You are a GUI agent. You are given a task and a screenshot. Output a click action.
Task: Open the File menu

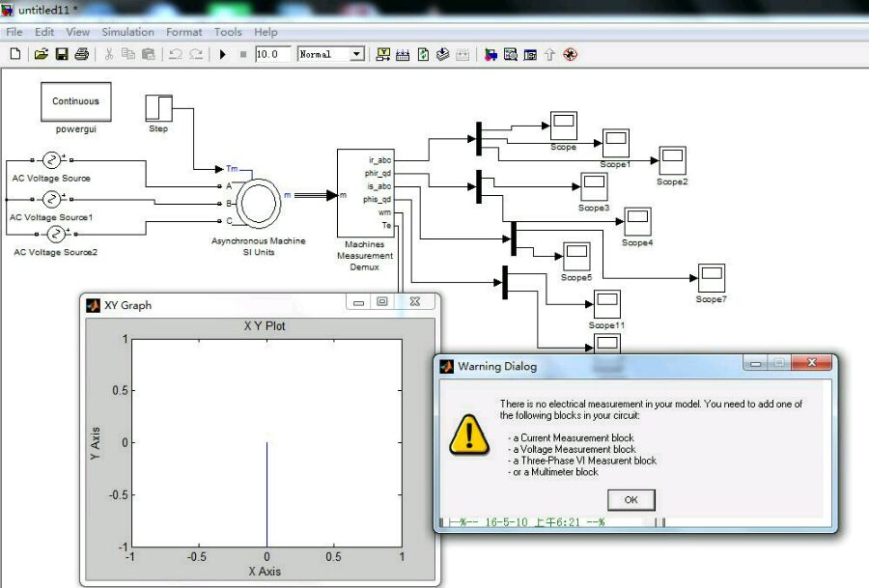(x=14, y=32)
